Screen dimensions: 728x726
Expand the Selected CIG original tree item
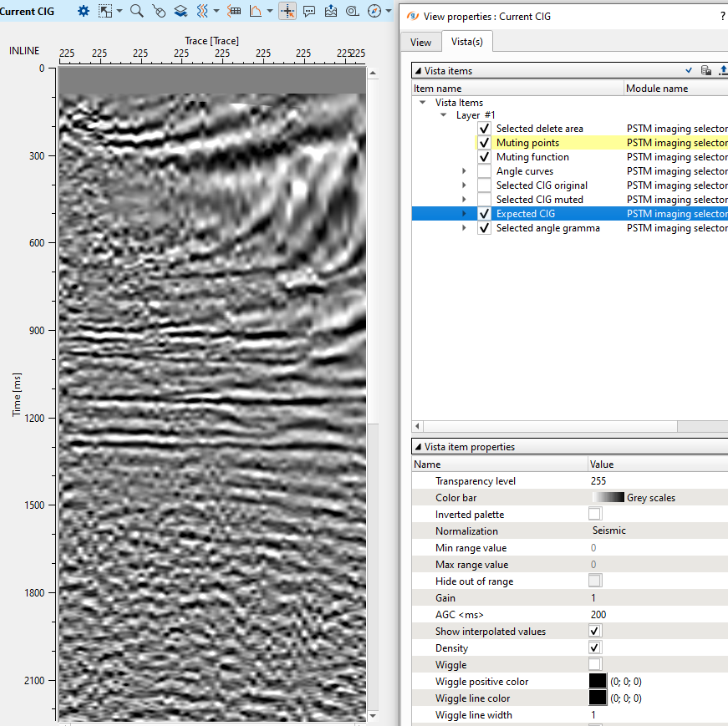[x=464, y=185]
